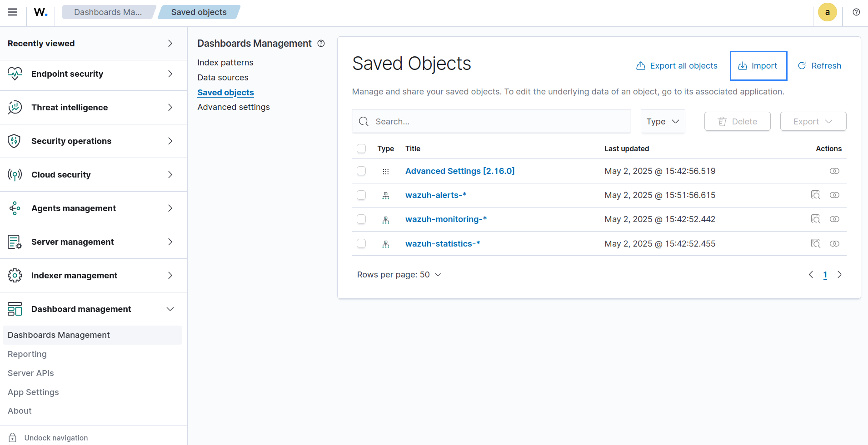
Task: Open Data sources menu item
Action: pyautogui.click(x=223, y=78)
